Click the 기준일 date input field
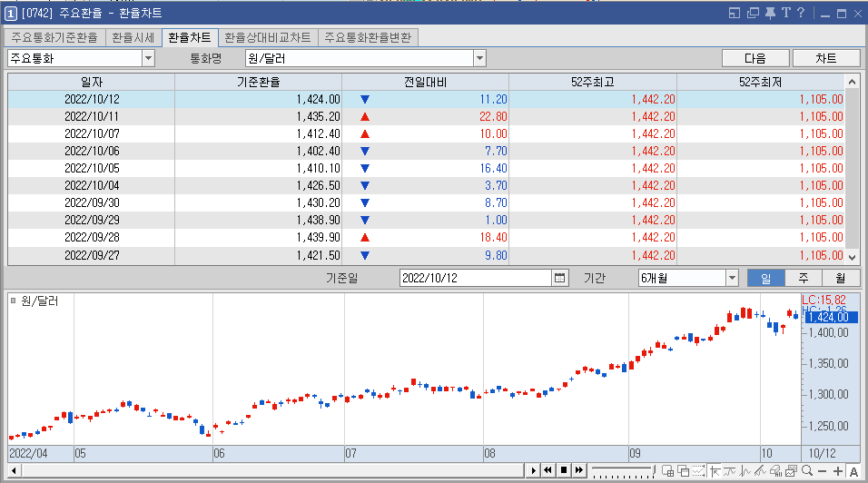The width and height of the screenshot is (868, 483). [476, 278]
